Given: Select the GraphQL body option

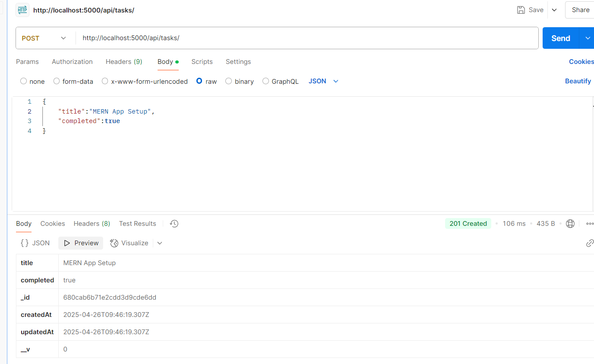Looking at the screenshot, I should tap(265, 81).
